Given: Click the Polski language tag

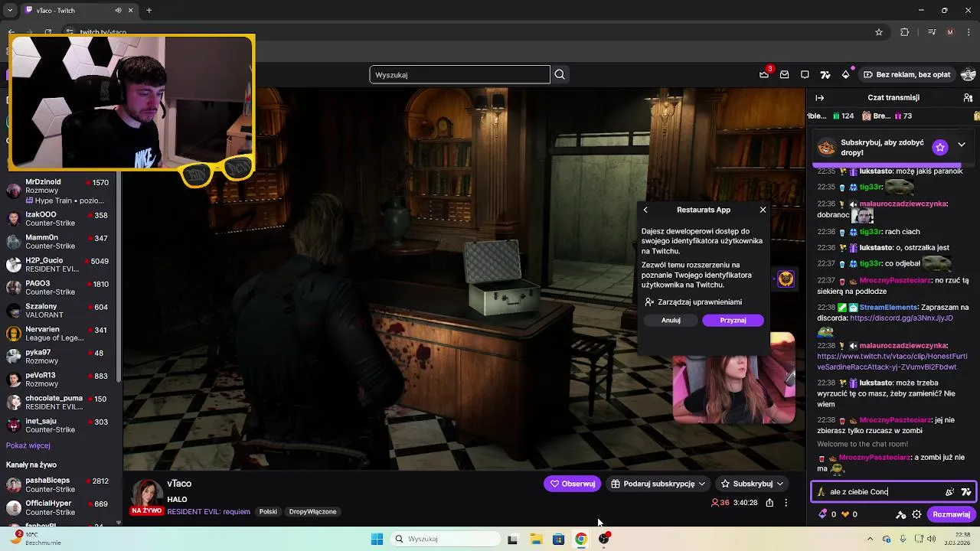Looking at the screenshot, I should (268, 511).
